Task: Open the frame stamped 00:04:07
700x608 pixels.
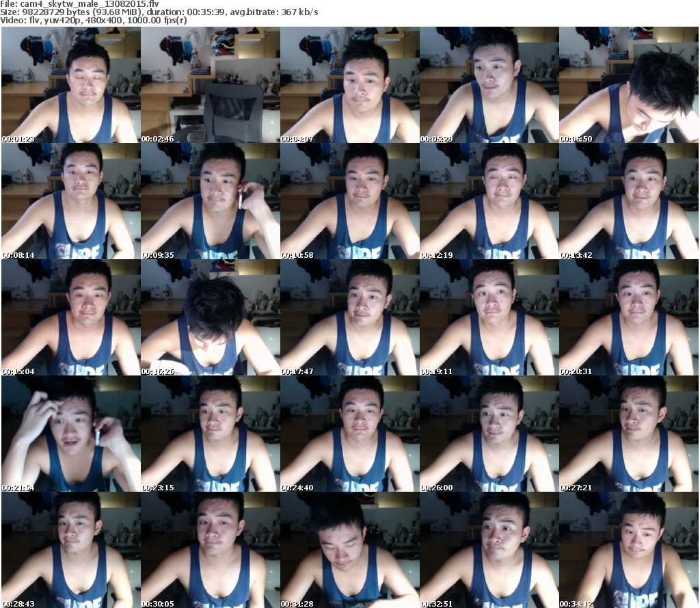Action: pos(349,85)
